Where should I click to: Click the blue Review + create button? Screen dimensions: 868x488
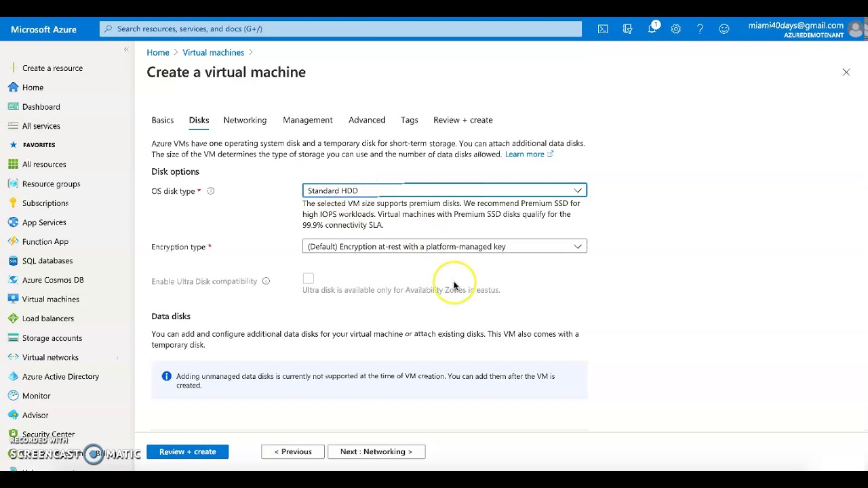point(188,451)
